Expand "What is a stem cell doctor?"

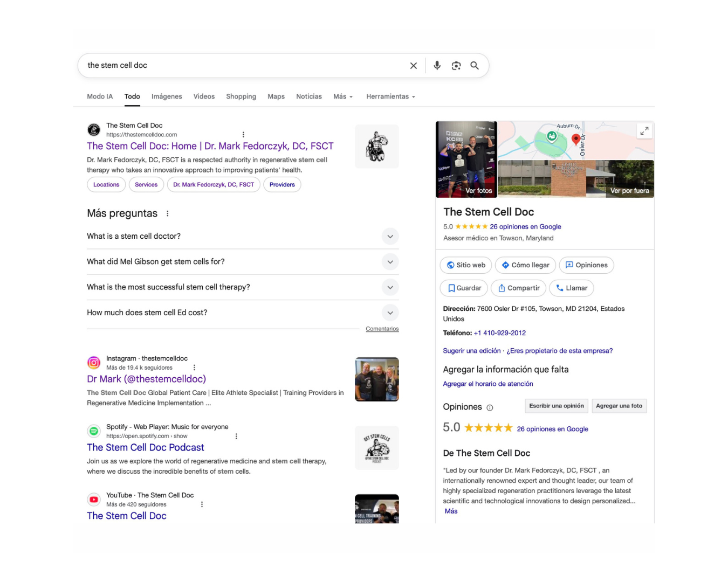pos(390,237)
